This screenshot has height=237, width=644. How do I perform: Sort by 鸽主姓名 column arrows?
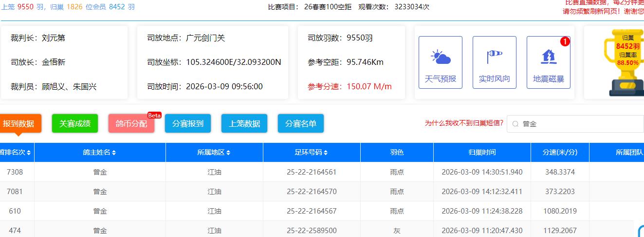114,153
